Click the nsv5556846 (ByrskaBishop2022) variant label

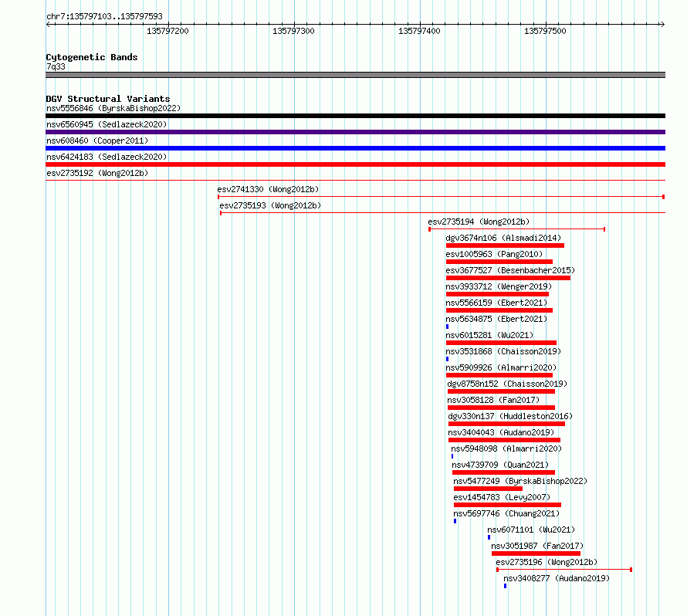pyautogui.click(x=113, y=108)
